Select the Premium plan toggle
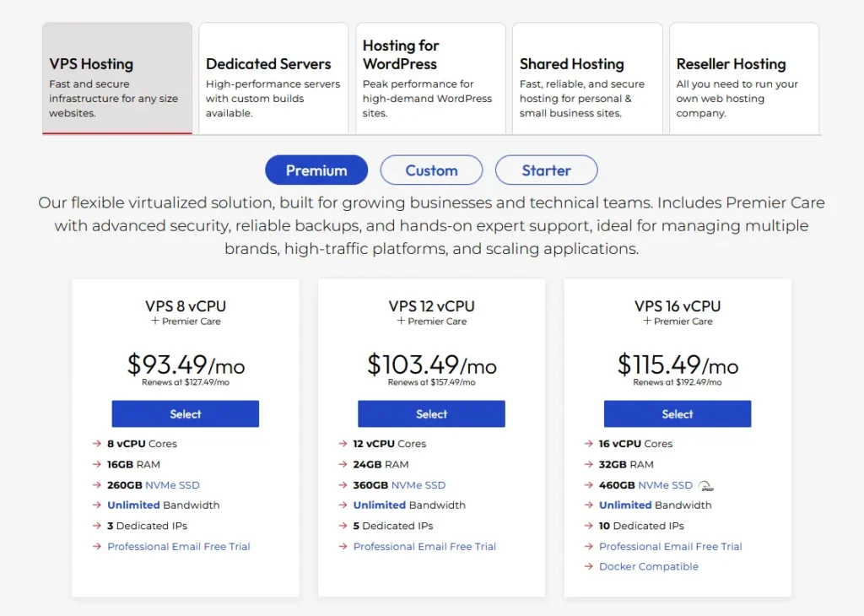Viewport: 864px width, 616px height. pyautogui.click(x=316, y=170)
